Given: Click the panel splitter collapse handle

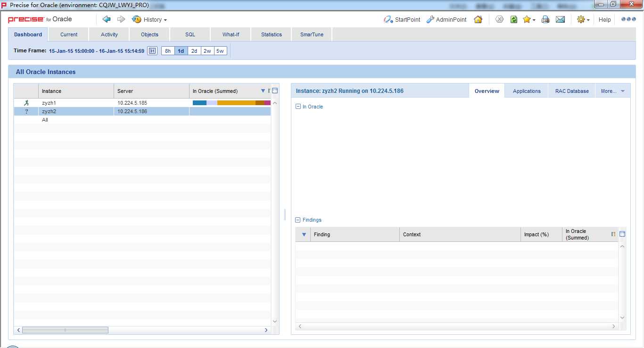Looking at the screenshot, I should (x=285, y=215).
